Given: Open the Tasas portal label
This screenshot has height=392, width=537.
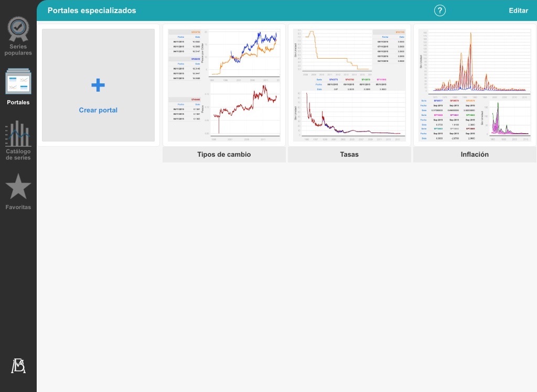Looking at the screenshot, I should 349,155.
